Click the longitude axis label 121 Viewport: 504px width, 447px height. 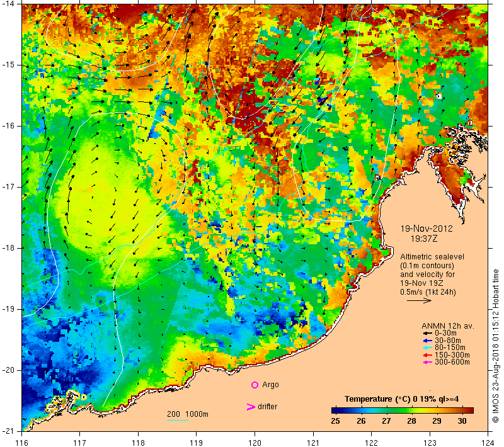(x=313, y=443)
